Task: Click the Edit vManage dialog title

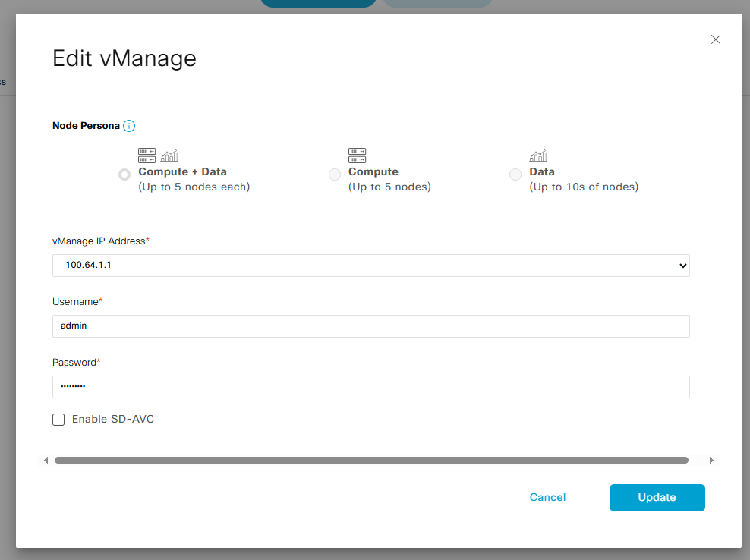Action: point(124,58)
